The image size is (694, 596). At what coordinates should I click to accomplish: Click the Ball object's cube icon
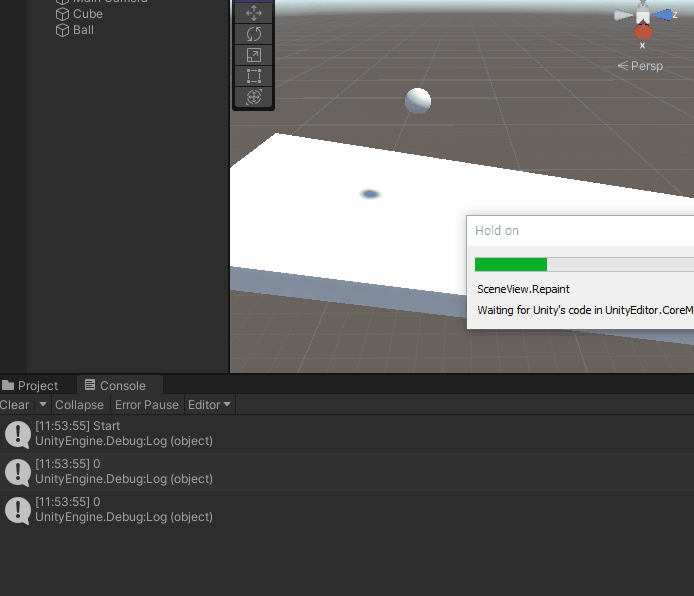click(x=62, y=30)
